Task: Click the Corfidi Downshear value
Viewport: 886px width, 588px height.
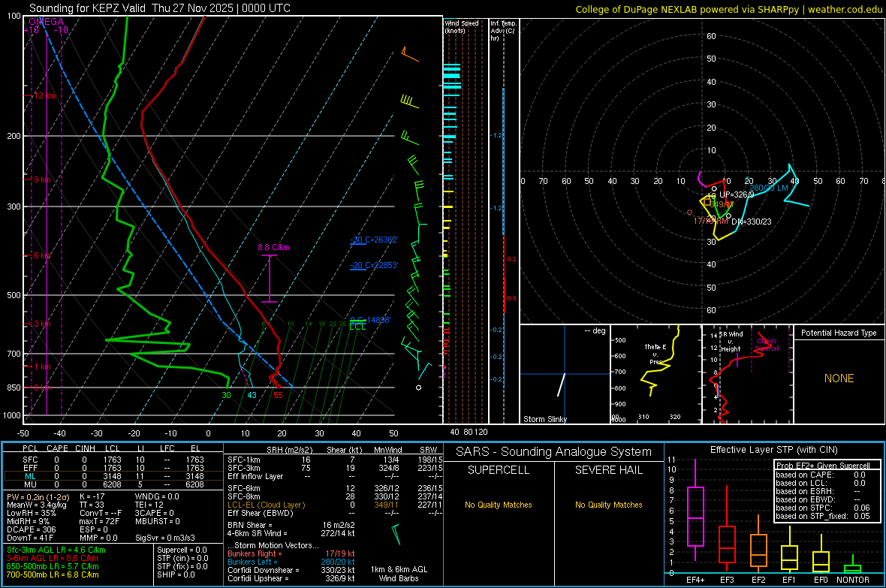Action: tap(291, 571)
